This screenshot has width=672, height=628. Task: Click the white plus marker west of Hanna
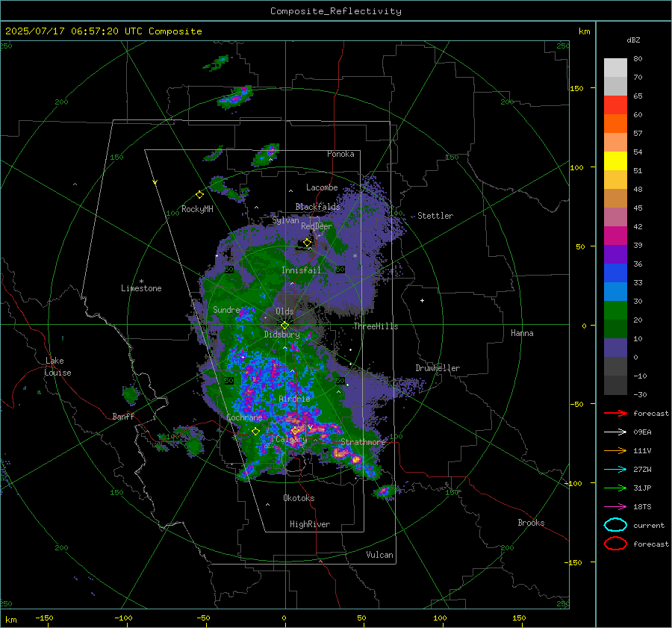tap(422, 300)
